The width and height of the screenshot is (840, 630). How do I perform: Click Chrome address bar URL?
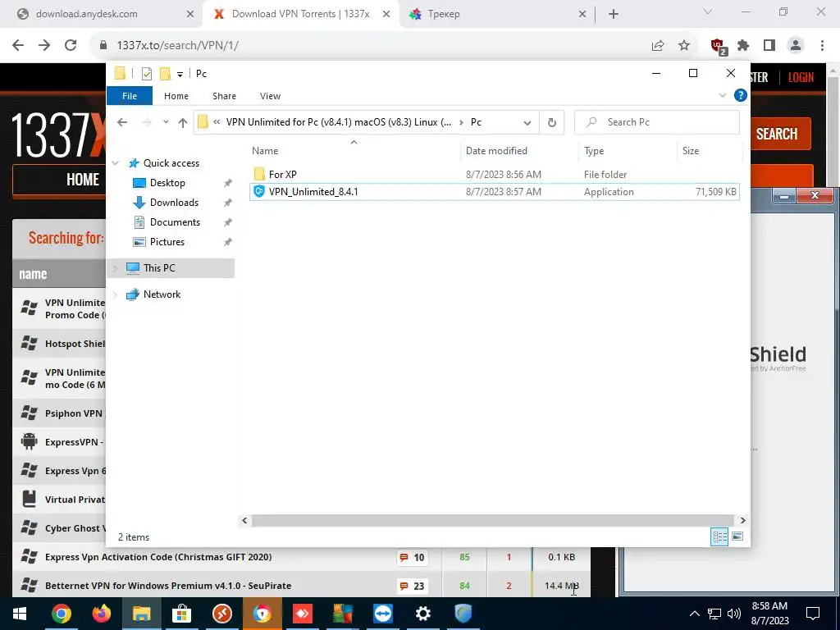(x=177, y=45)
